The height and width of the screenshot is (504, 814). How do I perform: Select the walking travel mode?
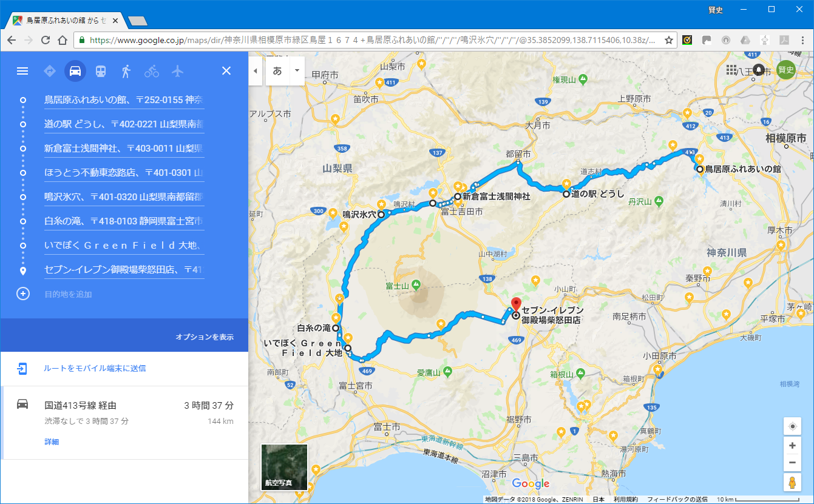pos(126,71)
